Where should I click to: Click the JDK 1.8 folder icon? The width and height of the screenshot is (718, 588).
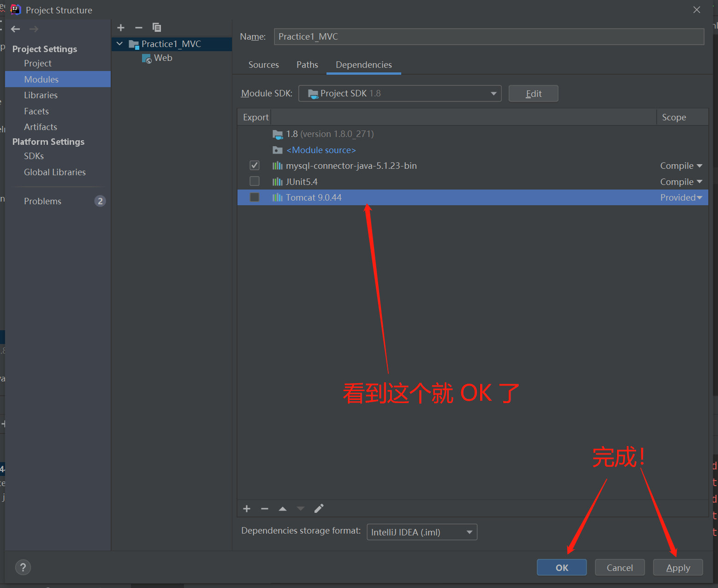[277, 134]
